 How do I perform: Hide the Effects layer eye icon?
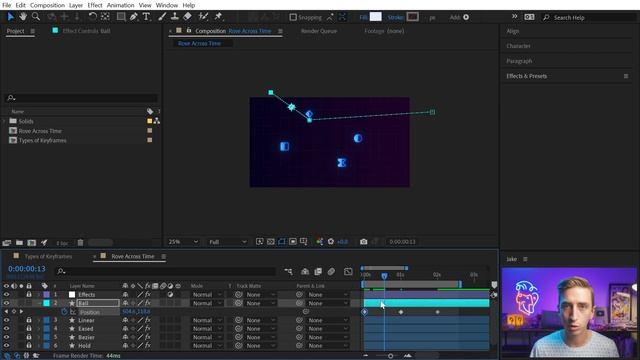pyautogui.click(x=6, y=294)
